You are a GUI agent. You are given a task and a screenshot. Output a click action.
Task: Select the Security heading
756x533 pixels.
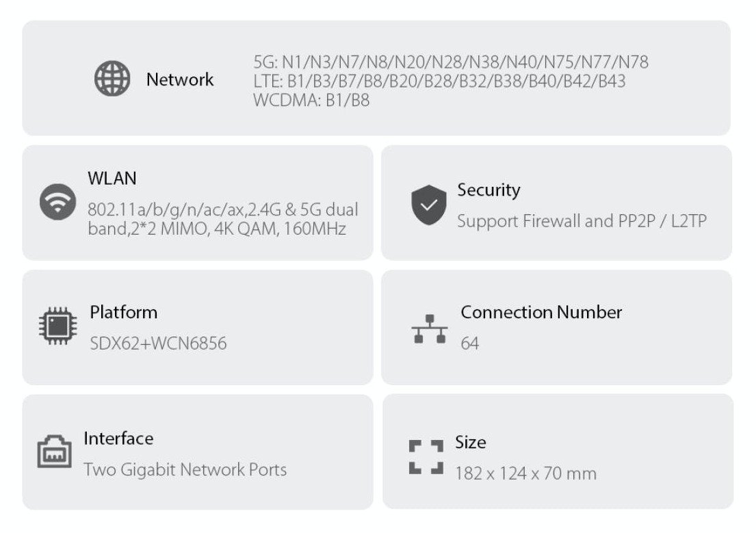[488, 190]
